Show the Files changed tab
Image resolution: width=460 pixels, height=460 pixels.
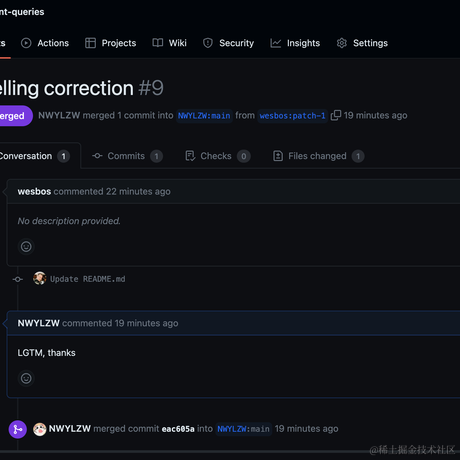318,156
